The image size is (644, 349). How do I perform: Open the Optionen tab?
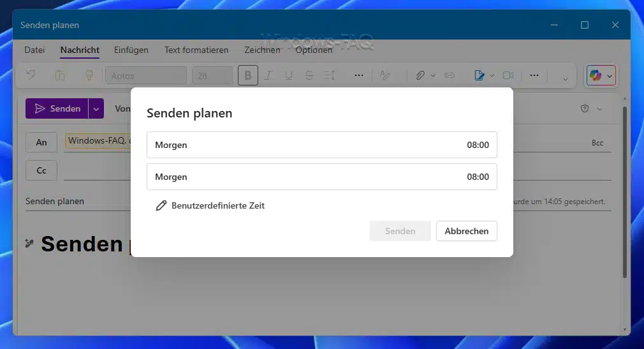[314, 50]
